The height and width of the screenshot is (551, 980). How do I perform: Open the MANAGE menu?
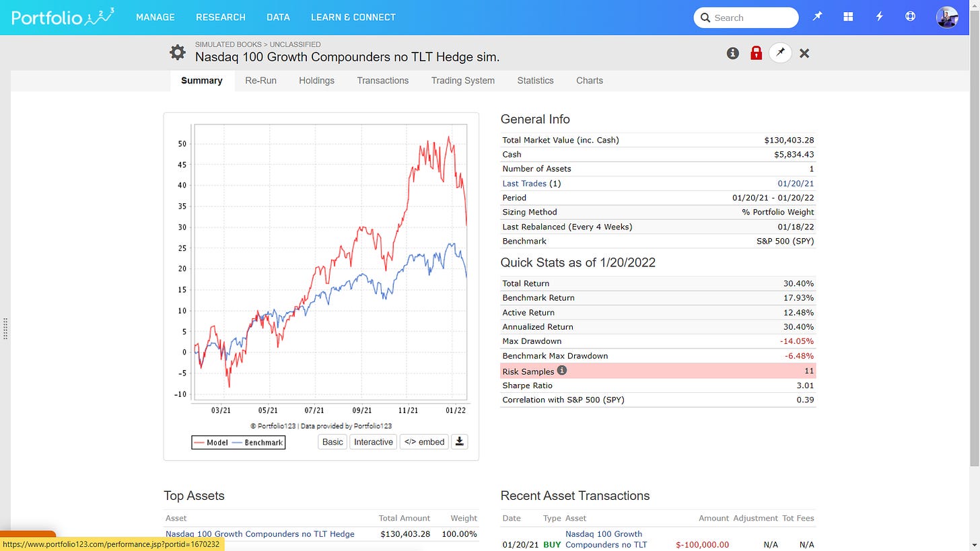pos(155,17)
